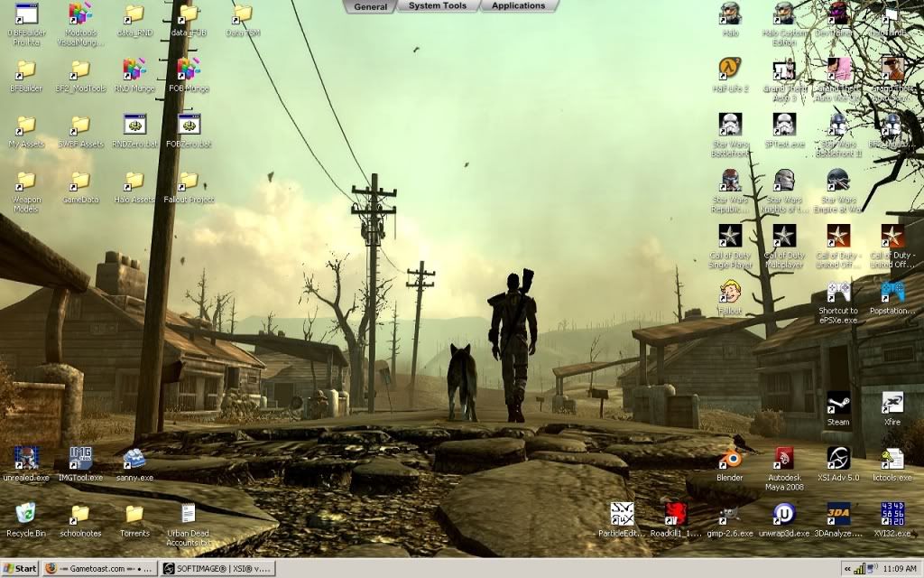The height and width of the screenshot is (578, 924).
Task: Open the SWBF Assets folder
Action: pyautogui.click(x=80, y=130)
